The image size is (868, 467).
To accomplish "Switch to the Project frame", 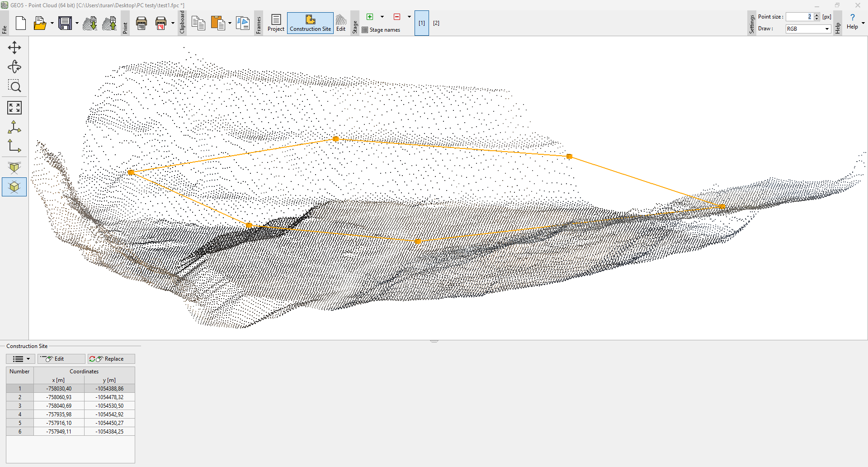I will pos(276,23).
